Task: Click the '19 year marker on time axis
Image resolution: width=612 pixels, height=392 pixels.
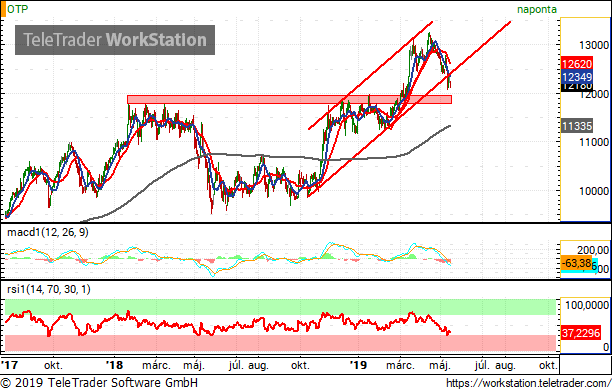Action: tap(358, 365)
